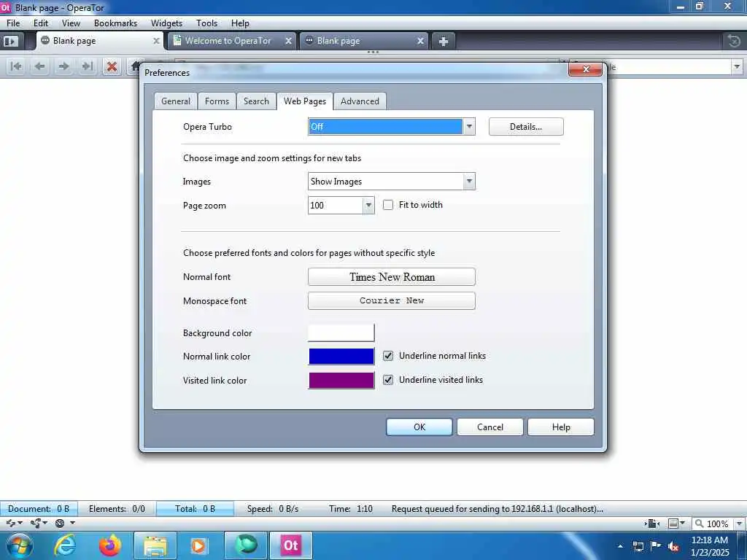Click OK in Preferences dialog

click(419, 427)
